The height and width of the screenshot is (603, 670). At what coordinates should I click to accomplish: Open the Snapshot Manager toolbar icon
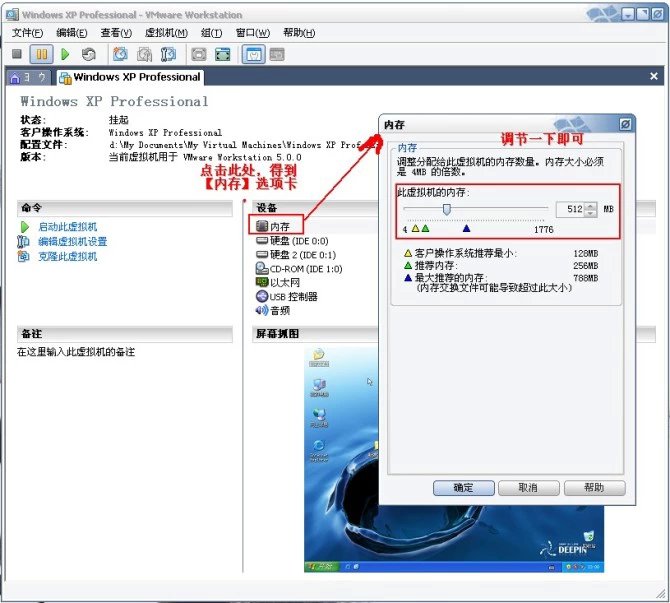(x=168, y=54)
